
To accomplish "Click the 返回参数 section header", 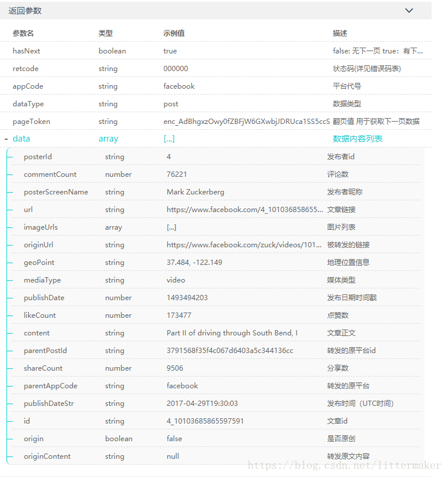I will pyautogui.click(x=215, y=11).
